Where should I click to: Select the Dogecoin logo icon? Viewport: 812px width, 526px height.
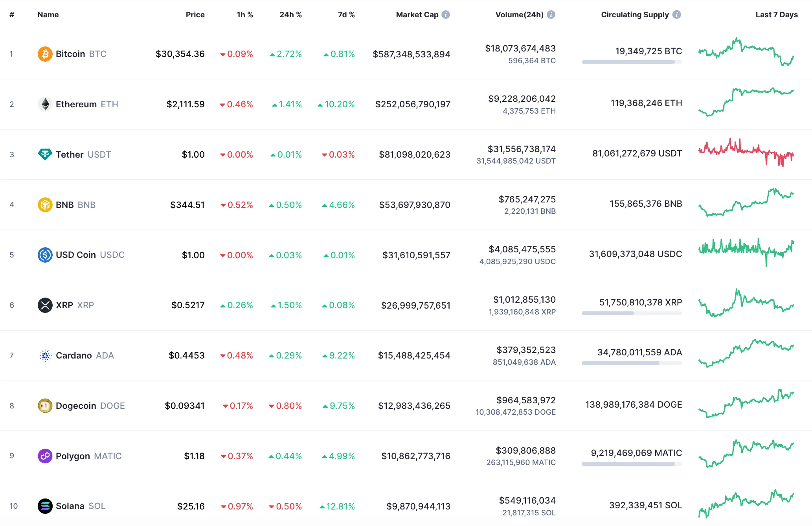45,405
